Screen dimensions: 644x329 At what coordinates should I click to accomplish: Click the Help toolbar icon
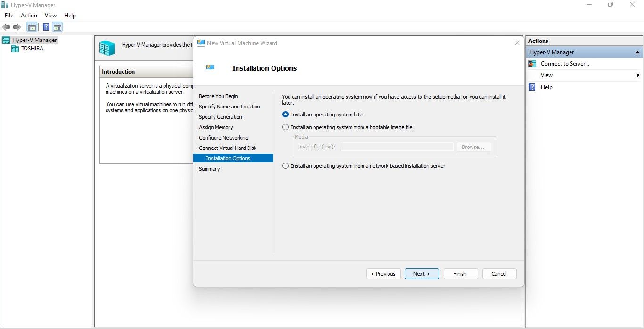46,27
